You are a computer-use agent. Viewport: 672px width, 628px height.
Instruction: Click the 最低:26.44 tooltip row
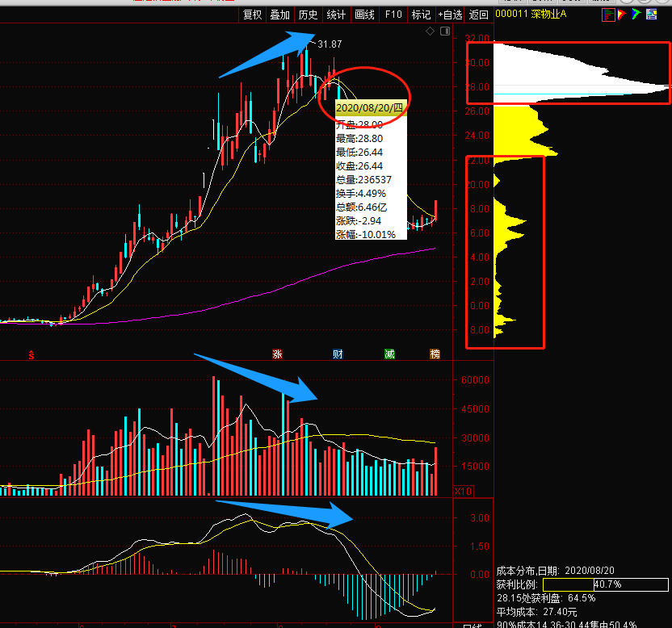pos(359,153)
